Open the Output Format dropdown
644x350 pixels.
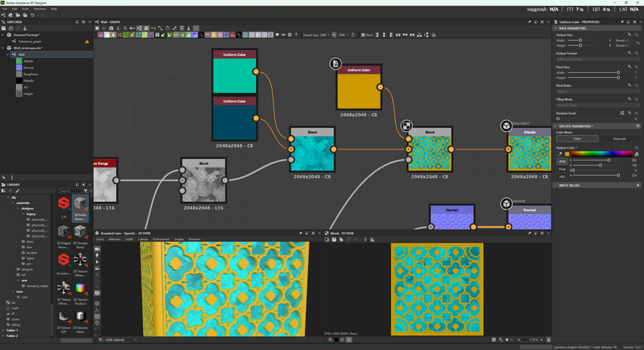(x=597, y=59)
